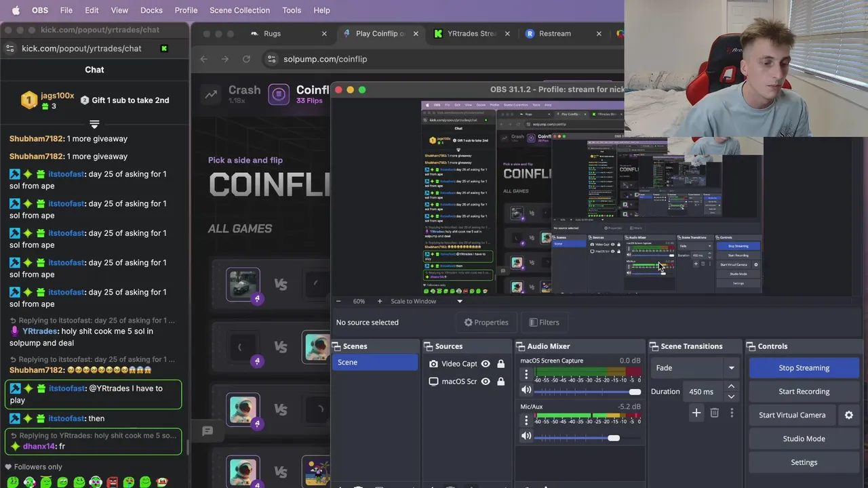Image resolution: width=868 pixels, height=488 pixels.
Task: Click the YRtrades username in chat
Action: [x=39, y=331]
